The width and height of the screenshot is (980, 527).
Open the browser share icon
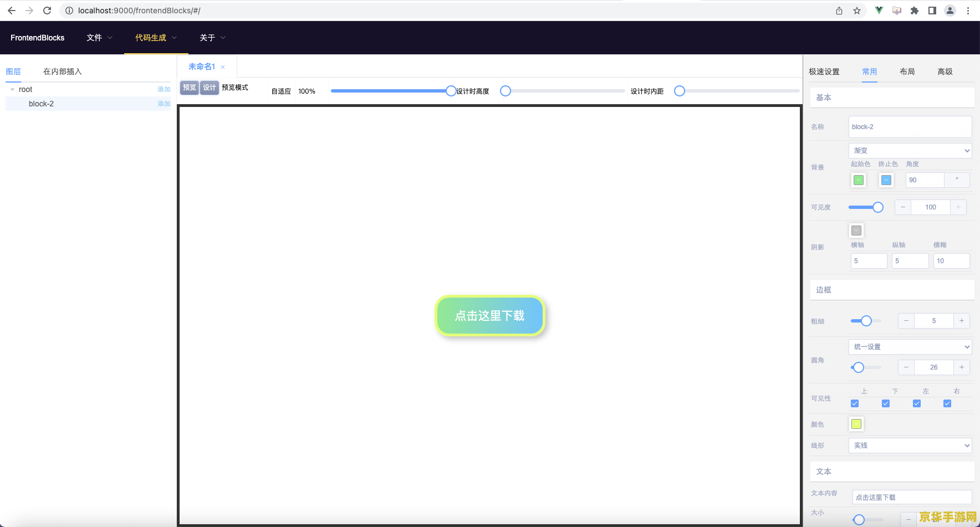[x=839, y=11]
